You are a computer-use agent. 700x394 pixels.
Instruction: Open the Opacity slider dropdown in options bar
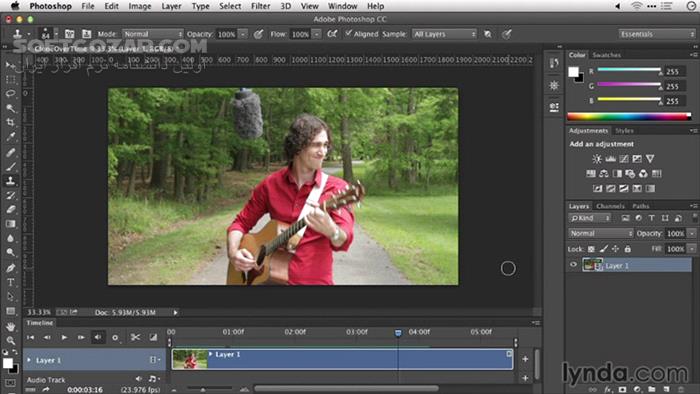(x=243, y=34)
